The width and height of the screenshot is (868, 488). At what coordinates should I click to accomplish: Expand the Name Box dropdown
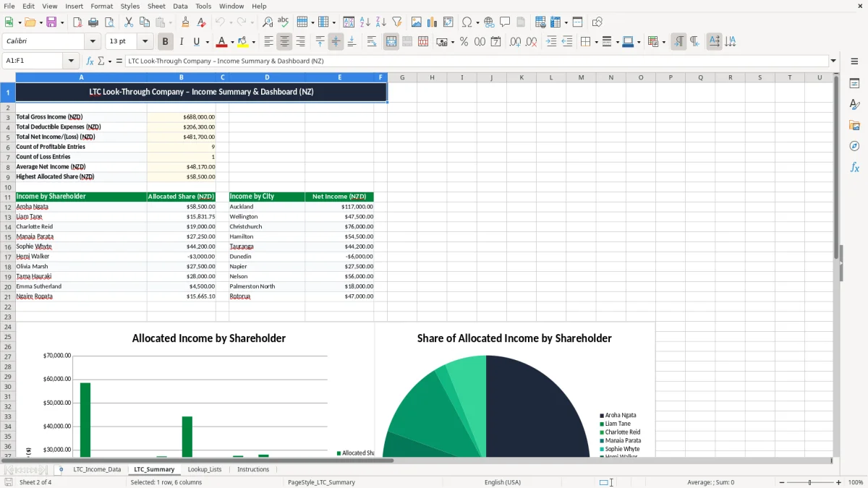click(x=71, y=61)
